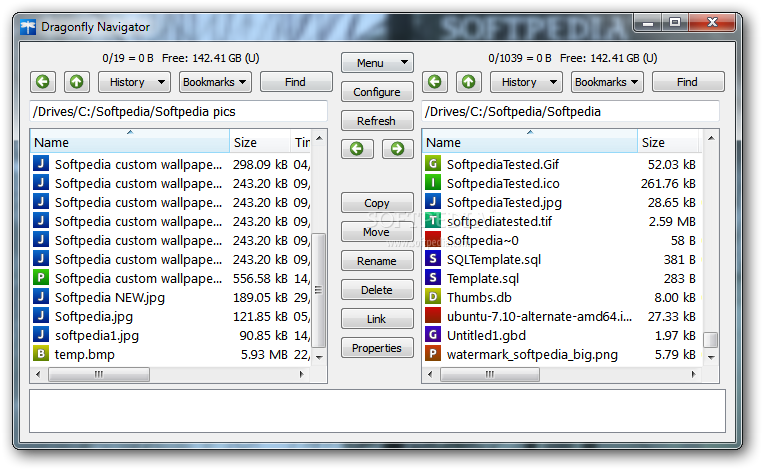Image resolution: width=763 pixels, height=470 pixels.
Task: Click the Delete button
Action: click(x=377, y=290)
